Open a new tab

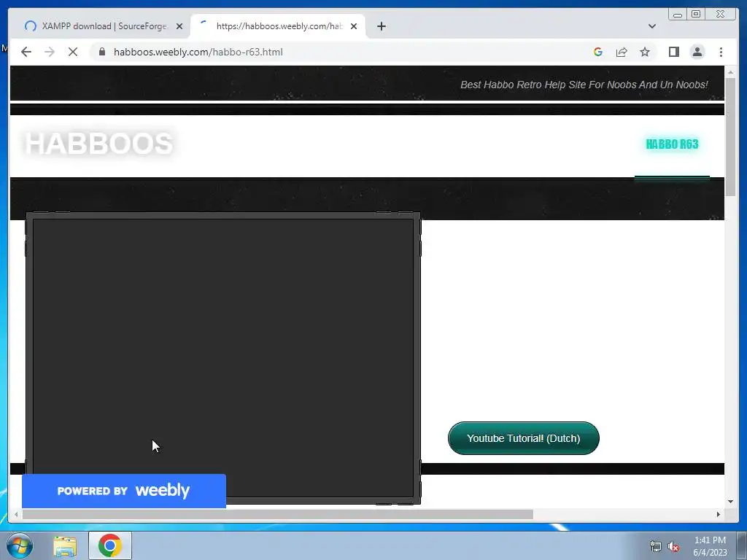coord(381,26)
